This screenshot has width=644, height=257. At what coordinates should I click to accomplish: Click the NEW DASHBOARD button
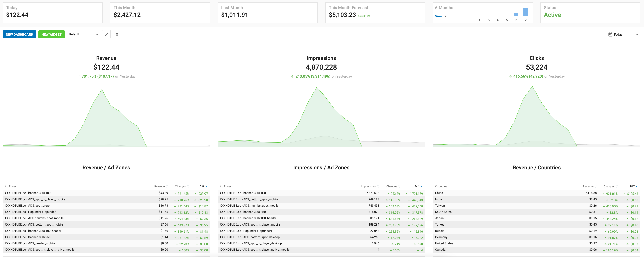19,35
